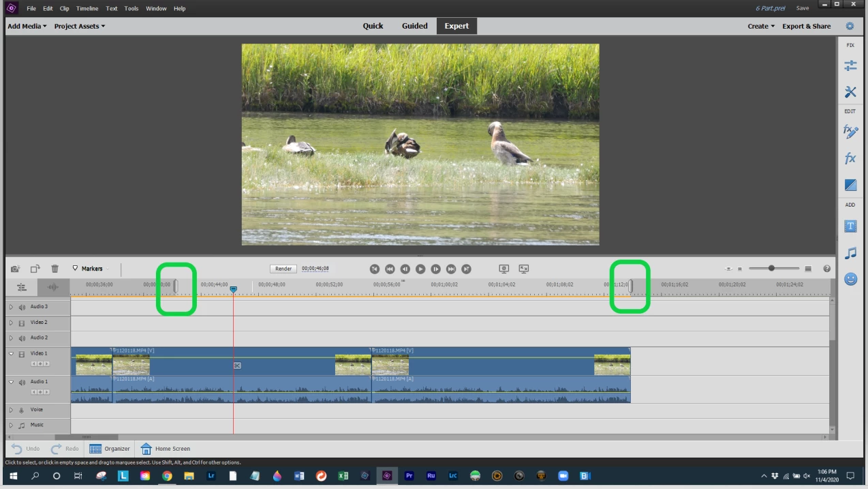This screenshot has height=489, width=868.
Task: Open the Project Assets dropdown
Action: click(80, 26)
